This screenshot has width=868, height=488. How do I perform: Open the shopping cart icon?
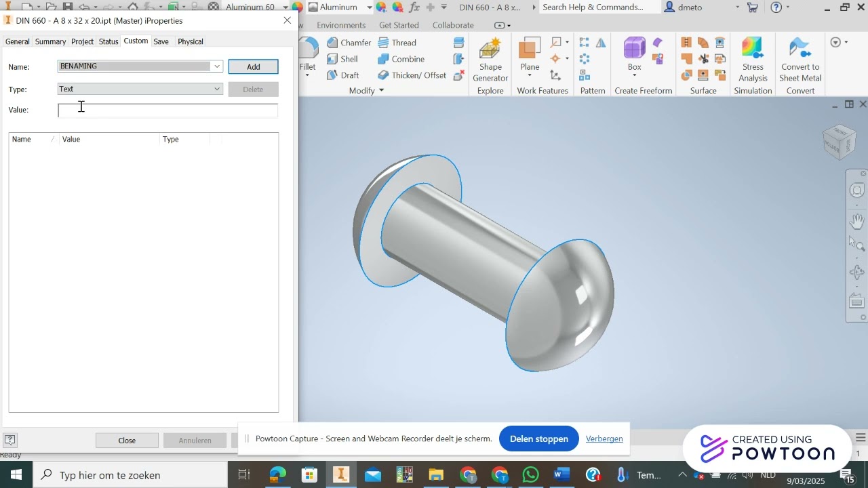pyautogui.click(x=753, y=7)
